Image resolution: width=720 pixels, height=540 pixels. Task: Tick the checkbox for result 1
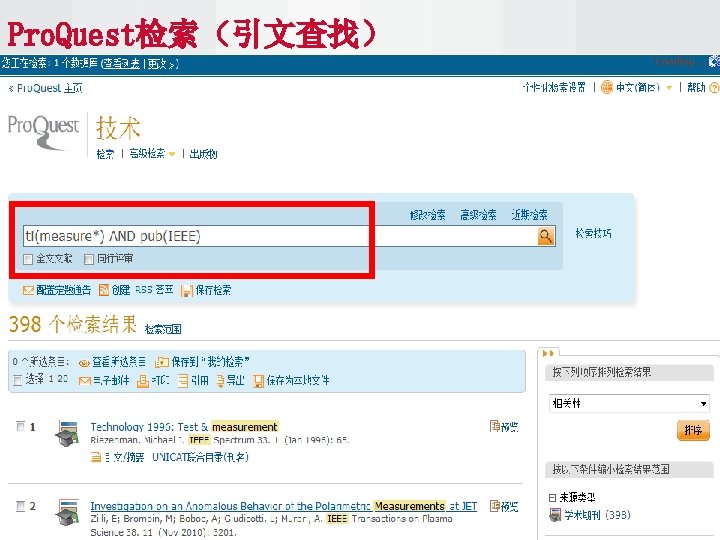[21, 426]
